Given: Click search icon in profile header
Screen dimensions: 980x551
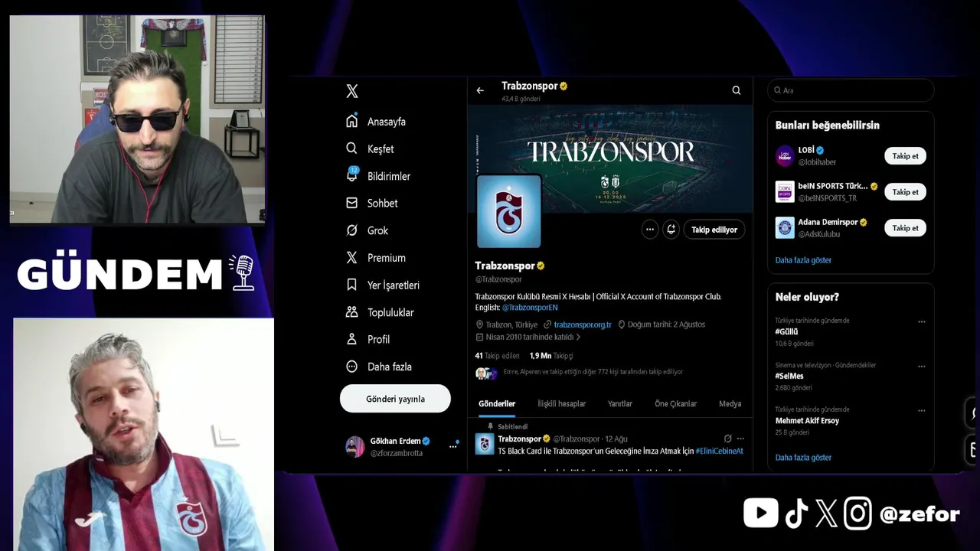Looking at the screenshot, I should (737, 90).
